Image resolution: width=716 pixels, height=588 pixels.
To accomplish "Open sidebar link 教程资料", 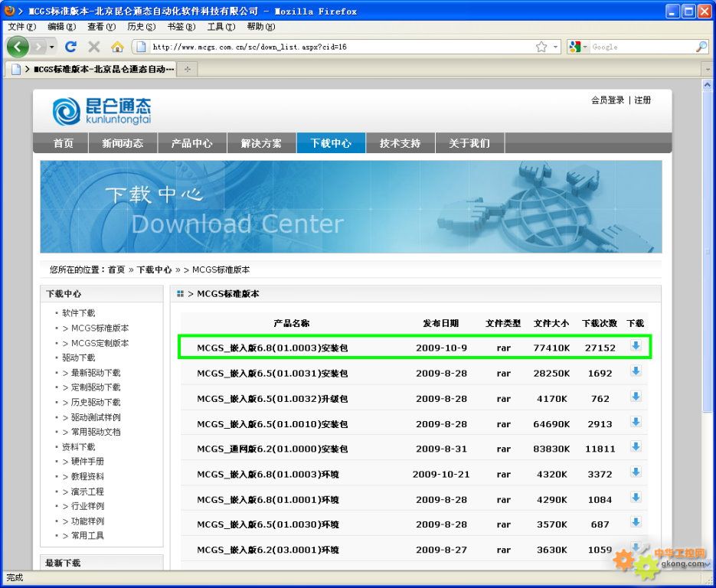I will point(87,477).
